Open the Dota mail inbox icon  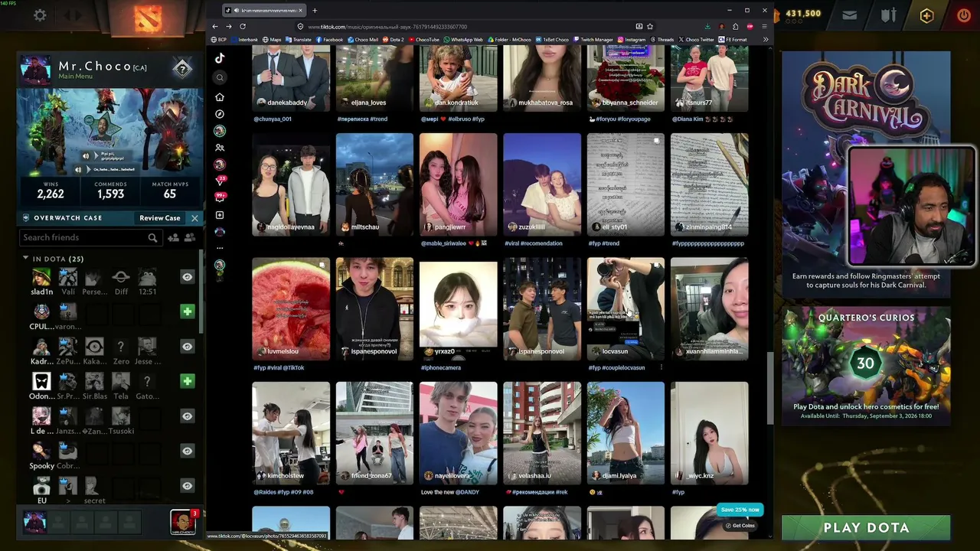(x=849, y=15)
